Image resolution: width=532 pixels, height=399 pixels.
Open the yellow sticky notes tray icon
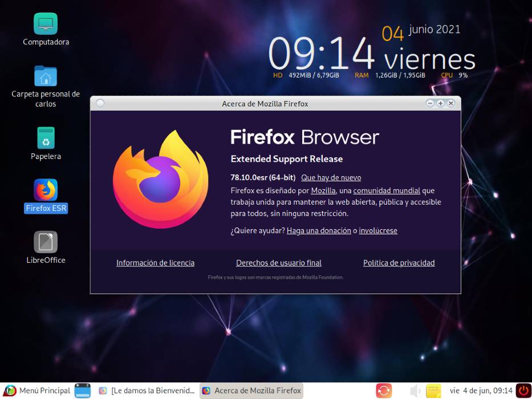point(433,391)
